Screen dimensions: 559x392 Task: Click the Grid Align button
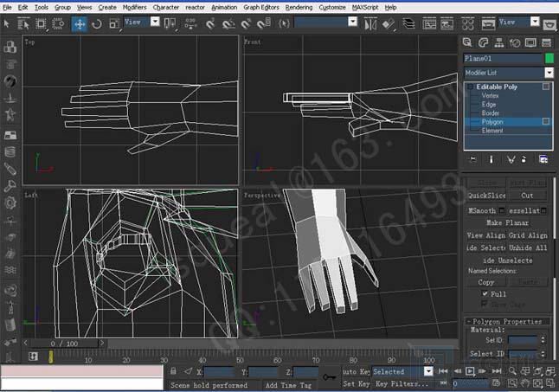point(528,235)
